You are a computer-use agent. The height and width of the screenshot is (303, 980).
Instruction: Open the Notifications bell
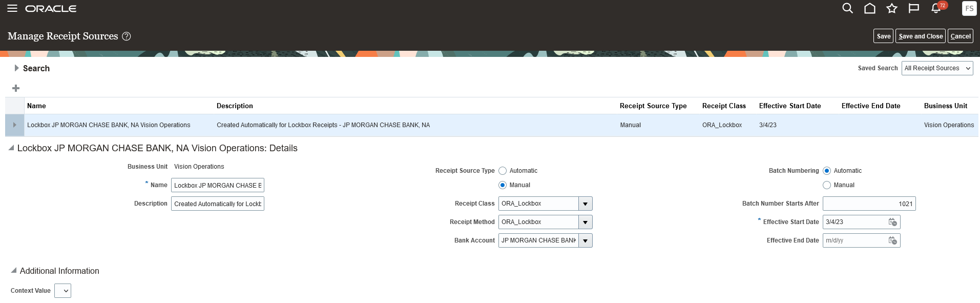936,8
